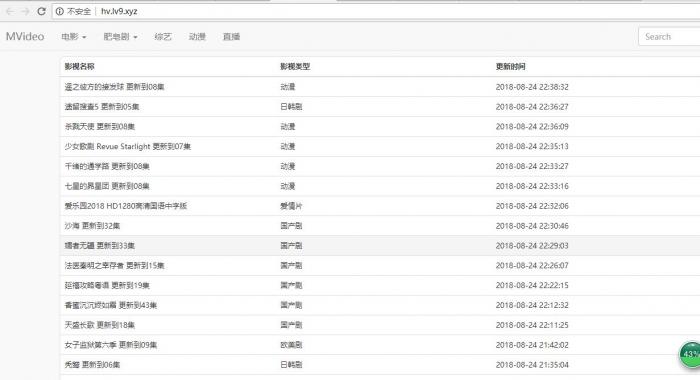Screen dimensions: 700x380
Task: Click the browser back arrow
Action: click(x=9, y=12)
